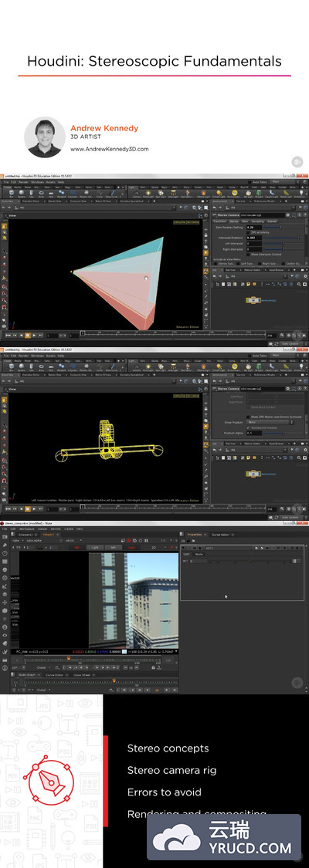Switch to the Curve Editor tab in the Nuke window
This screenshot has width=309, height=868.
coord(54,675)
